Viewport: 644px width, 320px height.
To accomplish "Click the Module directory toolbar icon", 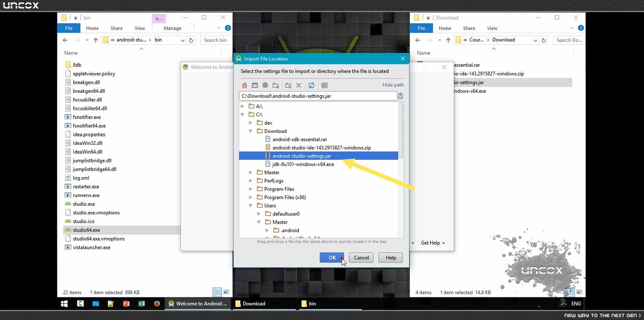I will [x=276, y=85].
